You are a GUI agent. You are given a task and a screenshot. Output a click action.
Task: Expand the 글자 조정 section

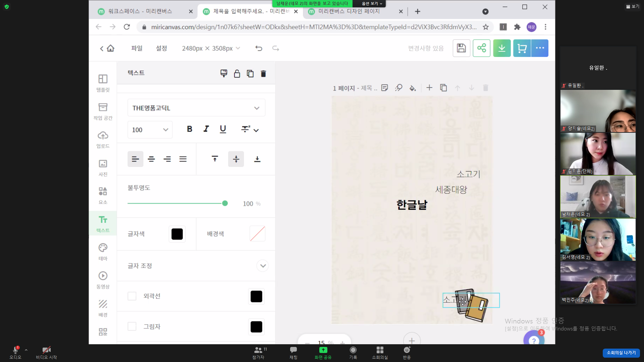click(263, 266)
